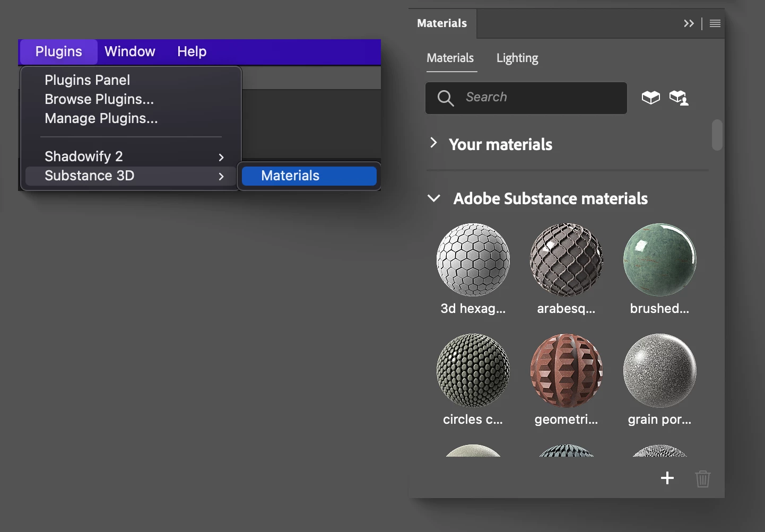Screen dimensions: 765x532
Task: Click the search field in Materials panel
Action: (526, 98)
